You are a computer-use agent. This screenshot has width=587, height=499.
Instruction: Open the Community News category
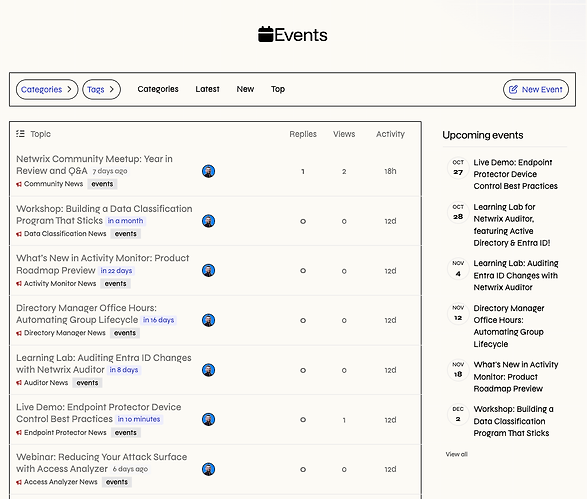(x=49, y=184)
